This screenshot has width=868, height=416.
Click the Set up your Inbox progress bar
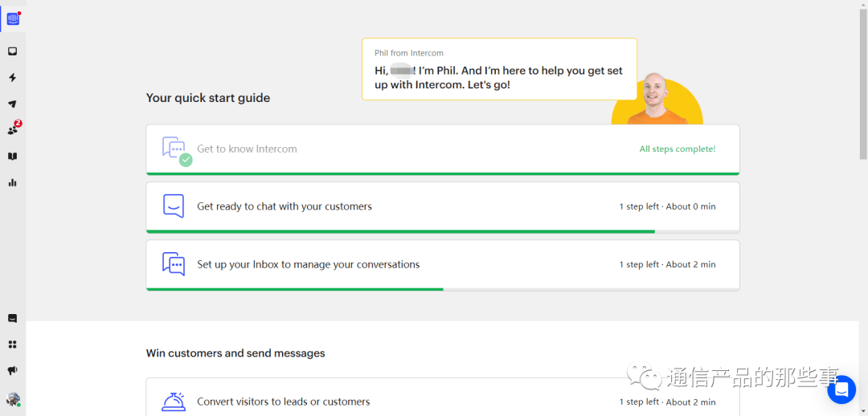[x=443, y=289]
